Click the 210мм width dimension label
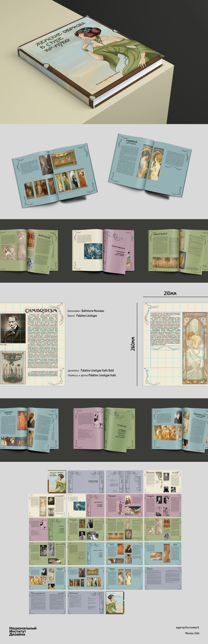The image size is (208, 644). pos(170,293)
